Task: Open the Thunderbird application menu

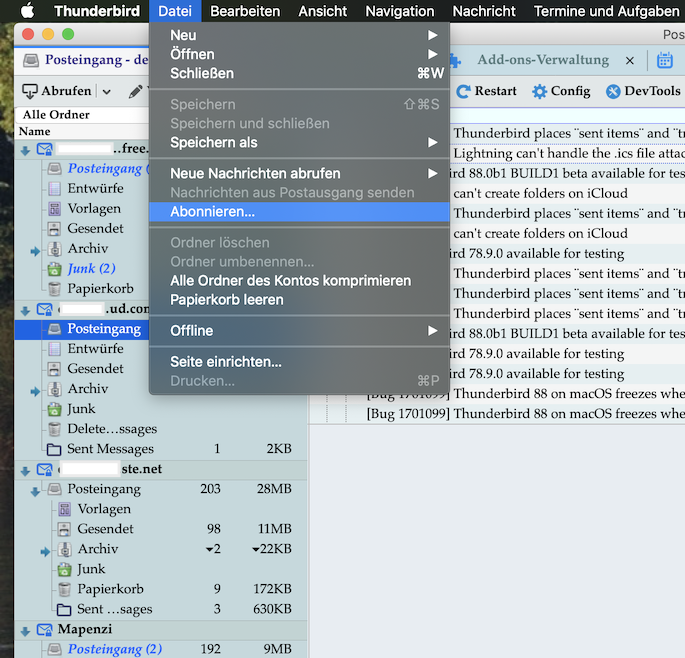Action: point(97,11)
